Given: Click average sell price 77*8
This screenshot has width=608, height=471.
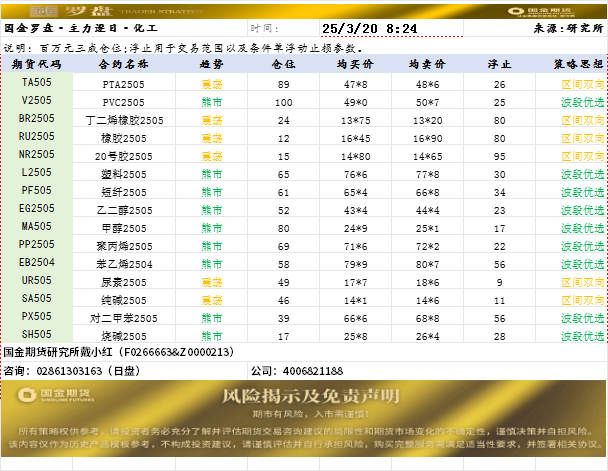Looking at the screenshot, I should pos(427,174).
